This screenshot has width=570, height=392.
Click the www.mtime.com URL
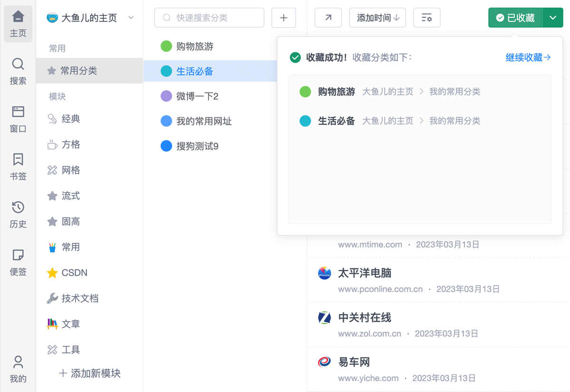[370, 245]
